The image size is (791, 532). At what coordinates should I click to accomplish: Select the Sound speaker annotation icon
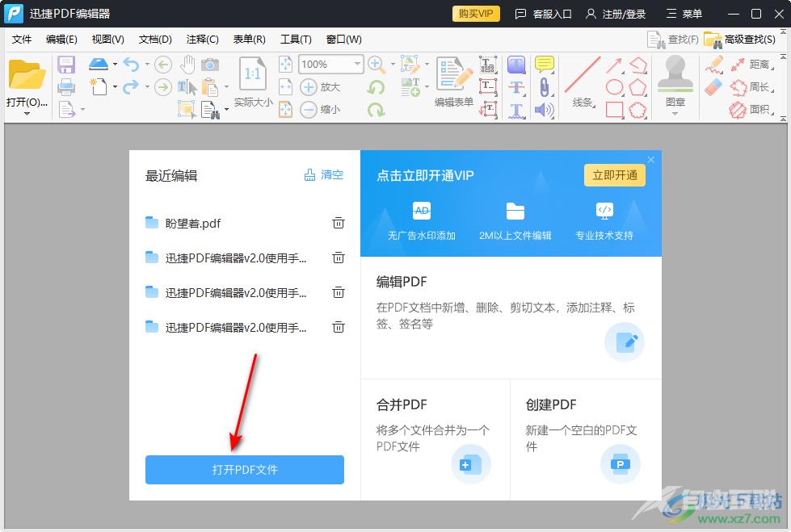click(544, 110)
